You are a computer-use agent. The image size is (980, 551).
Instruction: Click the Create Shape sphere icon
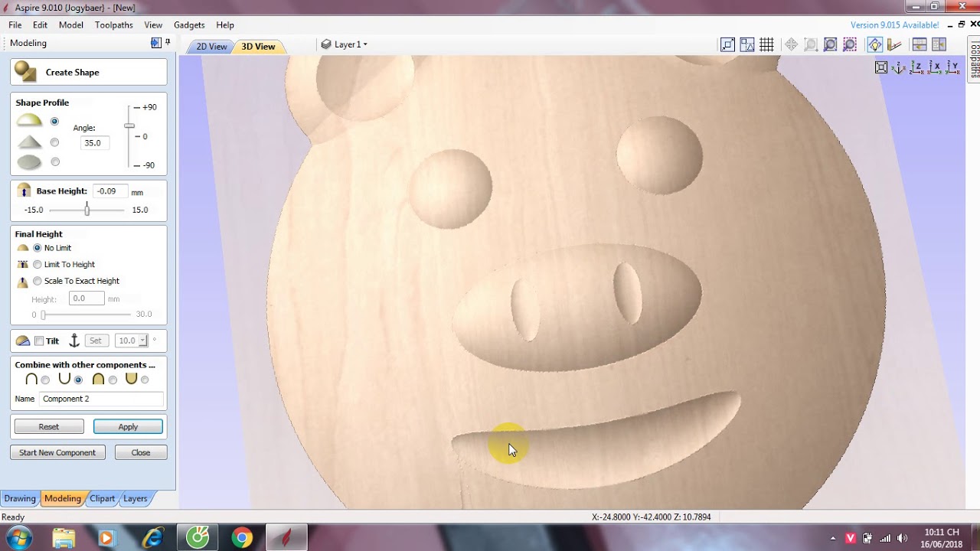(25, 72)
